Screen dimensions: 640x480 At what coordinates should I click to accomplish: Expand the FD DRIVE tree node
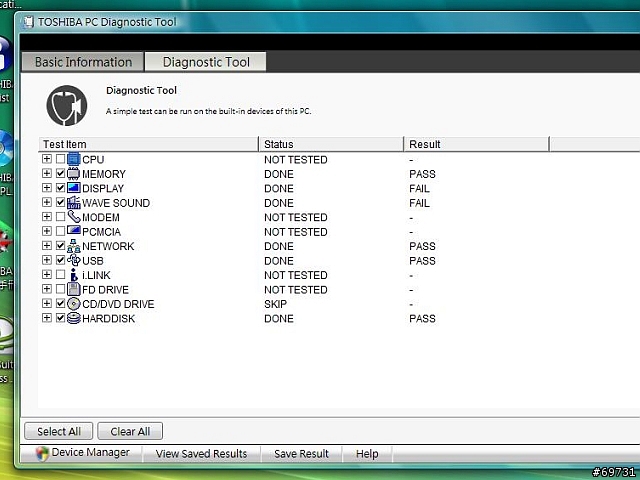47,289
